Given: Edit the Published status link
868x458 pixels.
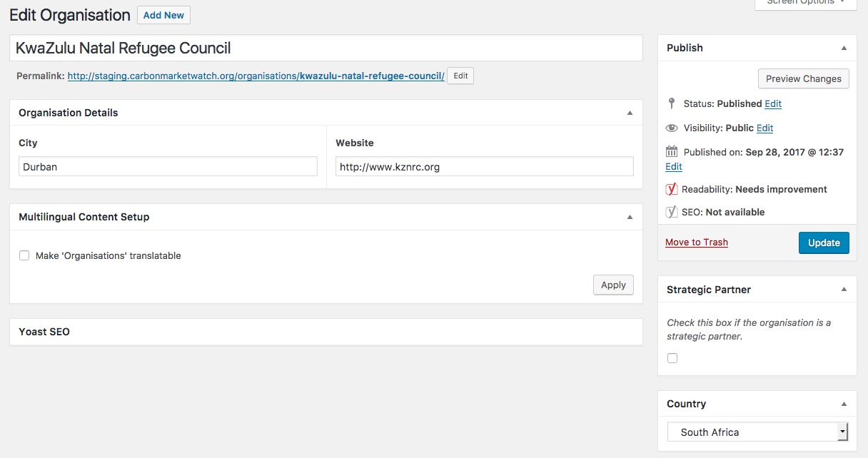Looking at the screenshot, I should coord(773,103).
